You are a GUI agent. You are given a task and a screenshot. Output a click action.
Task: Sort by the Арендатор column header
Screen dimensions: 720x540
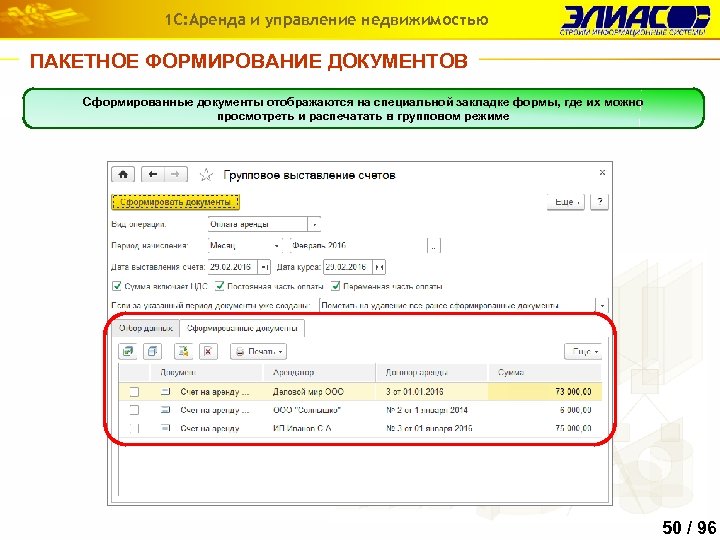pos(319,372)
